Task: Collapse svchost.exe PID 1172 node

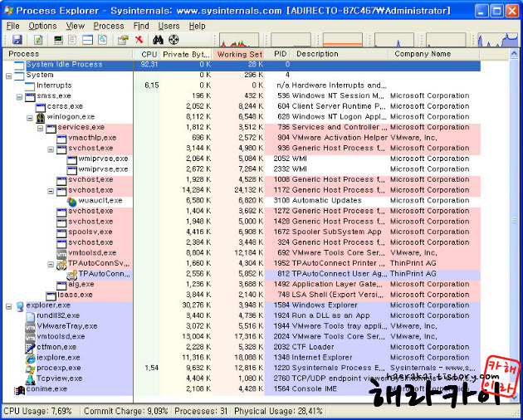Action: click(51, 191)
